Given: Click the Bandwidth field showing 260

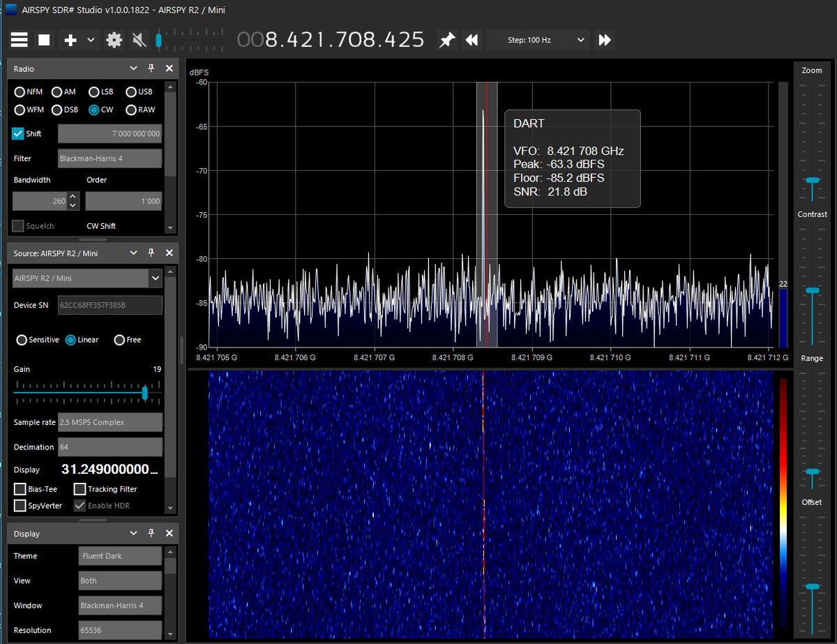Looking at the screenshot, I should [39, 201].
